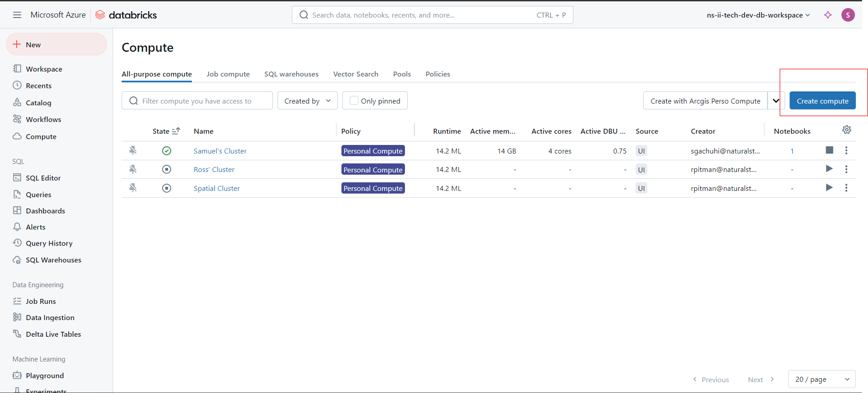
Task: Toggle pin for Spatial Cluster
Action: [x=133, y=188]
